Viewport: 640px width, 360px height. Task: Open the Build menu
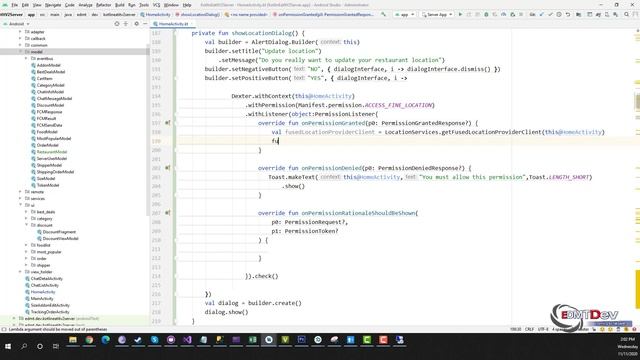tap(120, 5)
